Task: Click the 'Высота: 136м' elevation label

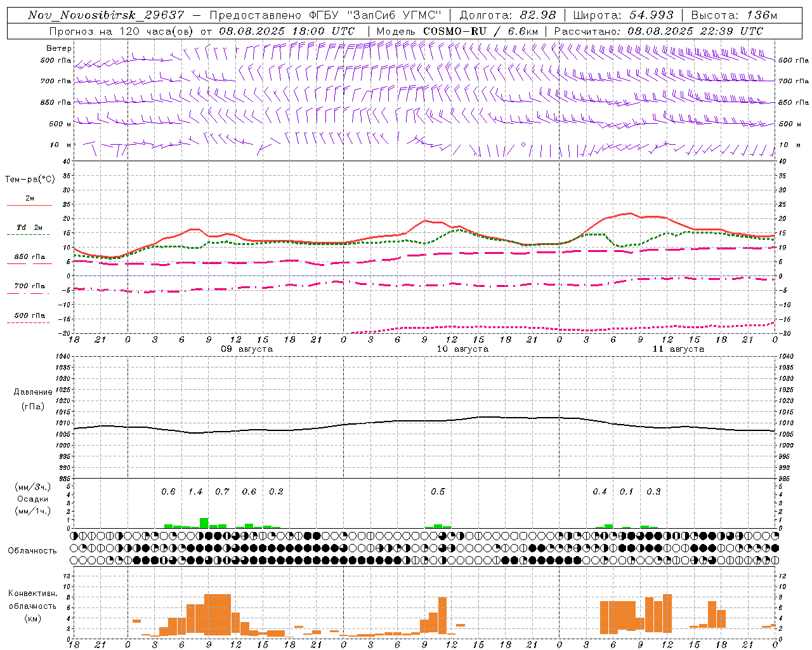Action: pyautogui.click(x=734, y=15)
